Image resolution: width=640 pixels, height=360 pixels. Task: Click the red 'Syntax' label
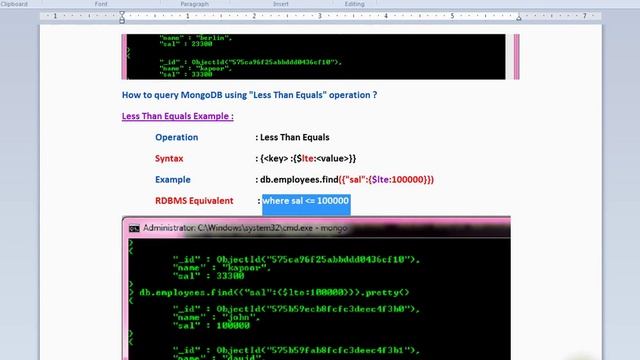[x=169, y=159]
